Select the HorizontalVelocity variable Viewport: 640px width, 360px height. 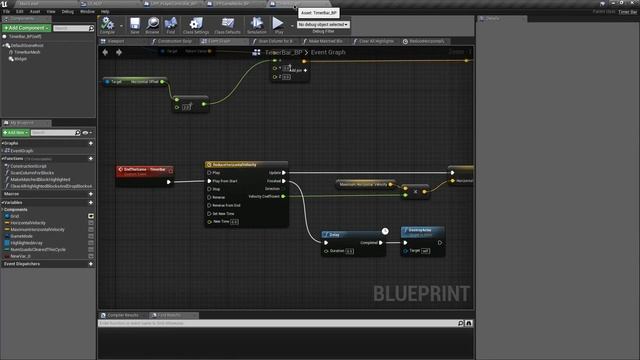(28, 223)
